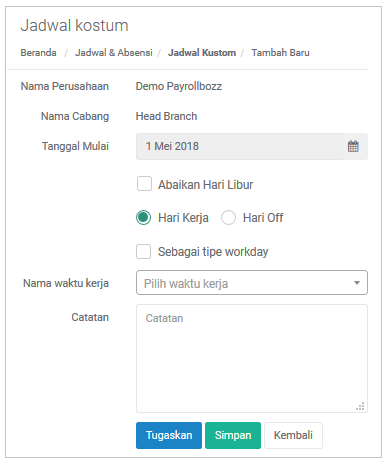
Task: Save the schedule with the Simpan button
Action: [x=233, y=435]
